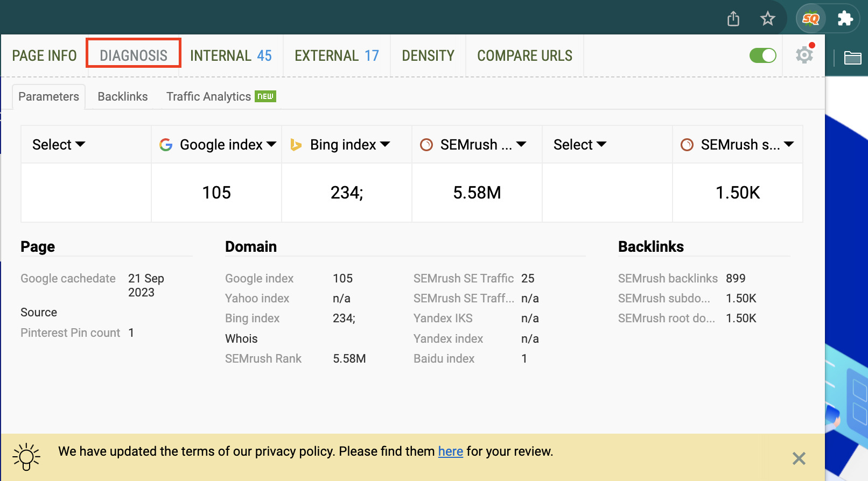868x481 pixels.
Task: Open the COMPARE URLS tab
Action: click(x=524, y=55)
